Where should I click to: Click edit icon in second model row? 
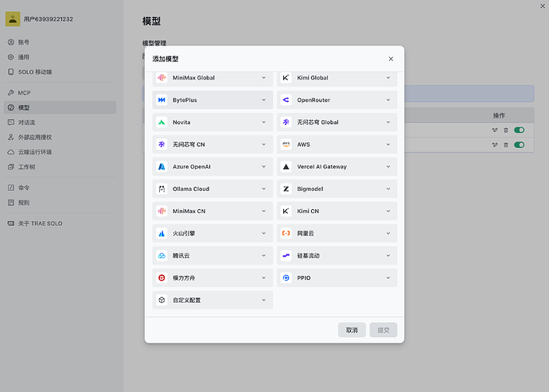coord(495,145)
